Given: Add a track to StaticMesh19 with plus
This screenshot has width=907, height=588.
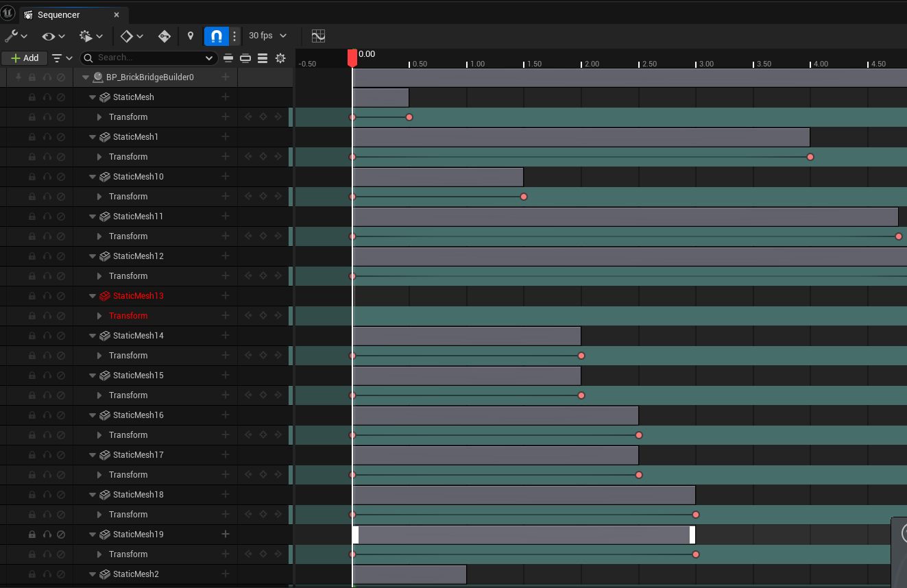Looking at the screenshot, I should click(226, 534).
